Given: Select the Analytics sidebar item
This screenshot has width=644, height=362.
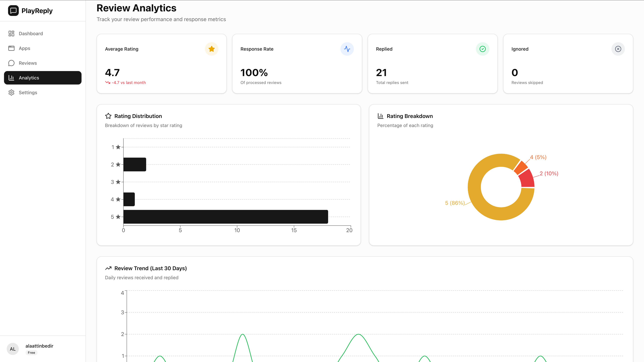Looking at the screenshot, I should pyautogui.click(x=43, y=78).
